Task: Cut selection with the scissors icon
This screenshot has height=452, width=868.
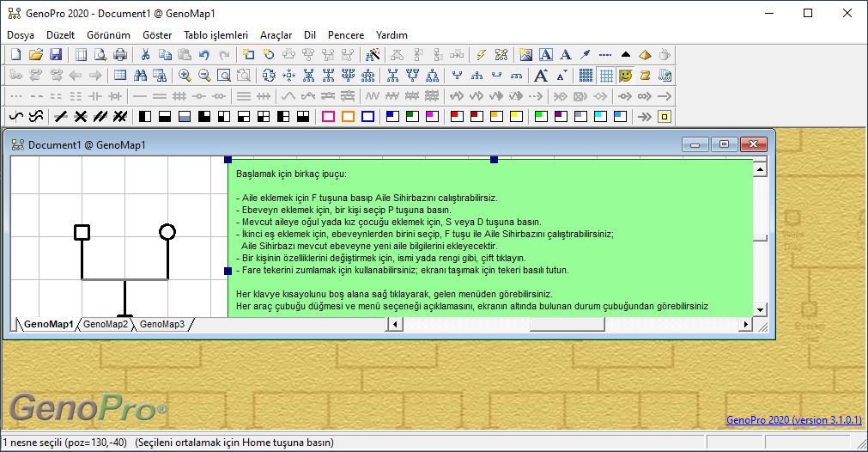Action: pyautogui.click(x=145, y=54)
